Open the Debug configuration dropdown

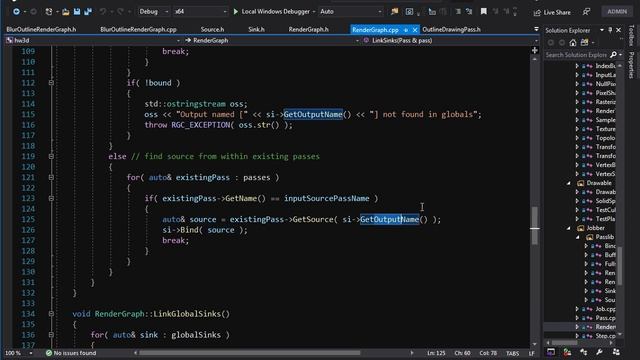tap(166, 12)
